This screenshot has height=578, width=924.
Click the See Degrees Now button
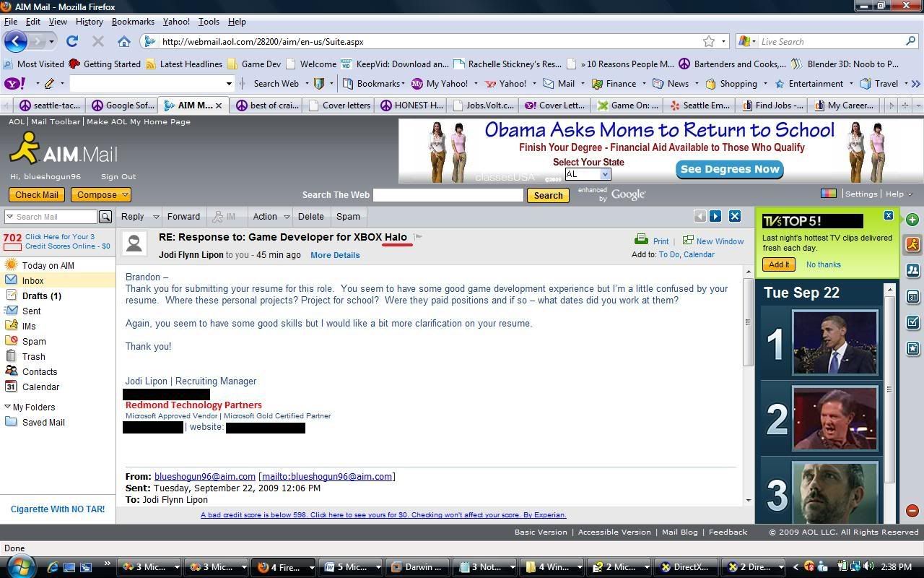tap(730, 169)
